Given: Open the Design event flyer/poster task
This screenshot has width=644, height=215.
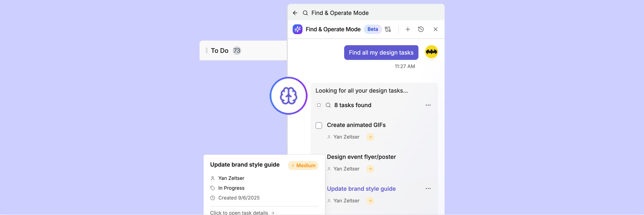Looking at the screenshot, I should pos(361,157).
